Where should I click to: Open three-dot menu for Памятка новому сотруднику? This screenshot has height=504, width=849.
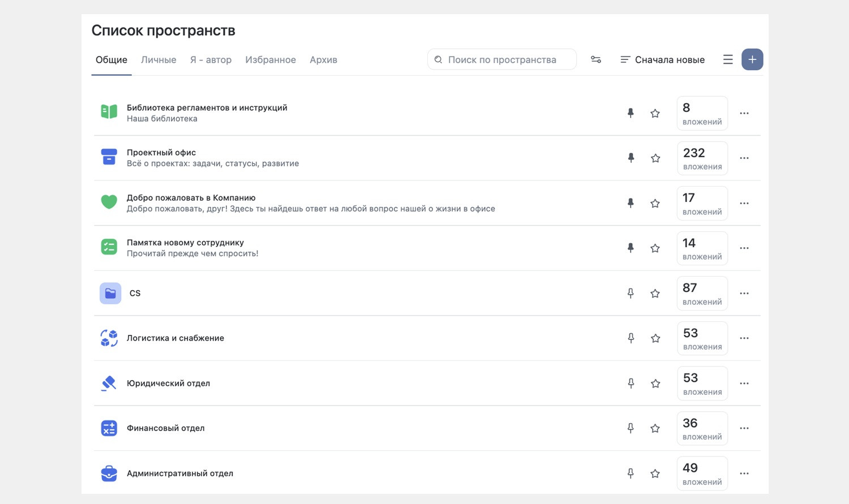(744, 248)
